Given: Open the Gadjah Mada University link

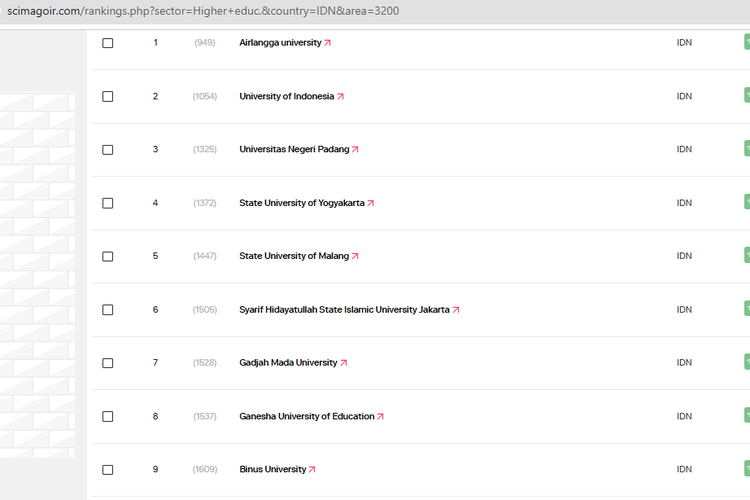Looking at the screenshot, I should [x=288, y=363].
